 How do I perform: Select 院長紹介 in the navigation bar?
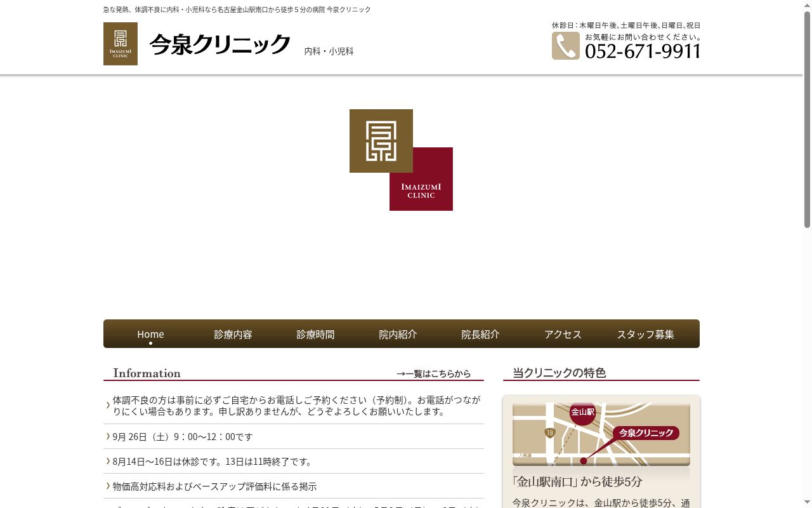click(x=480, y=334)
